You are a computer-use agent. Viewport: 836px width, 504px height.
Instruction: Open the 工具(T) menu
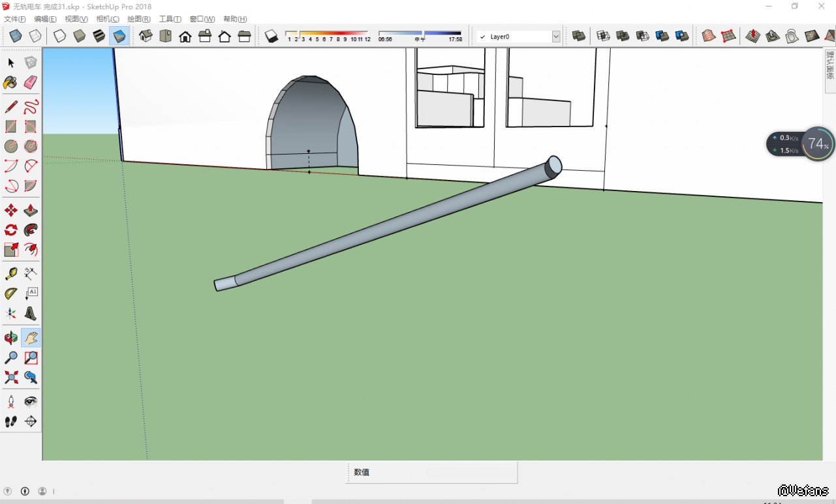(170, 20)
